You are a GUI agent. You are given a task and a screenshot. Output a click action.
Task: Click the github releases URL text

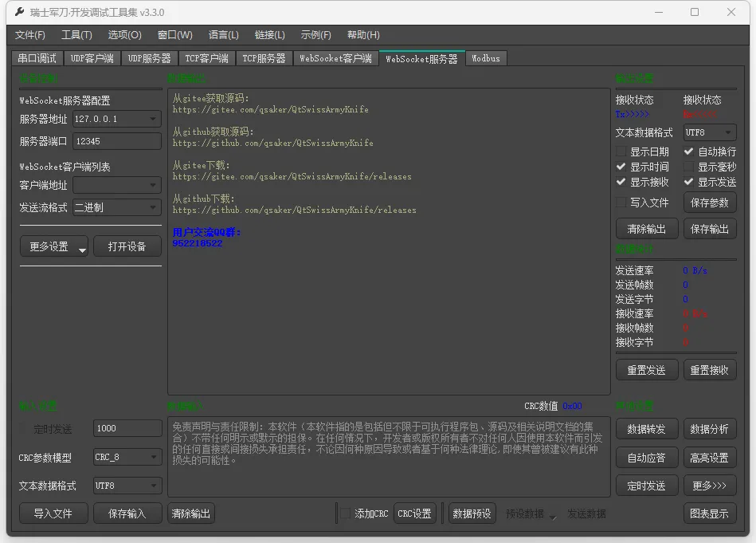click(294, 210)
